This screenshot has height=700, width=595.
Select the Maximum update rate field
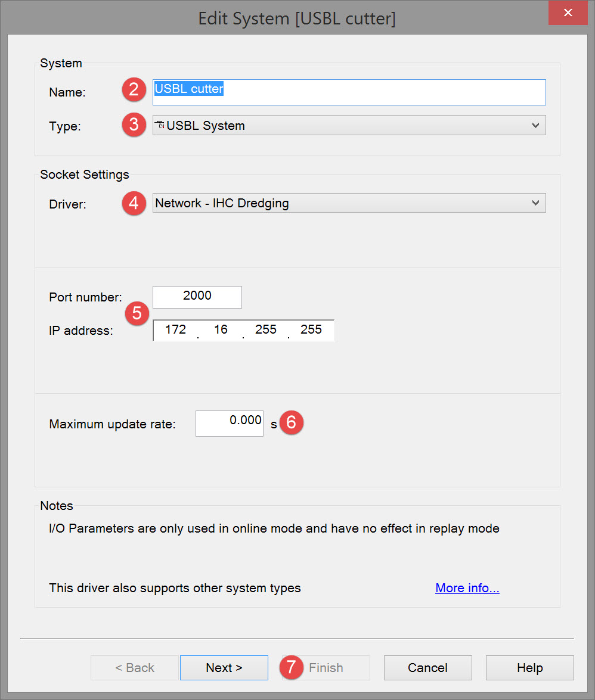230,423
